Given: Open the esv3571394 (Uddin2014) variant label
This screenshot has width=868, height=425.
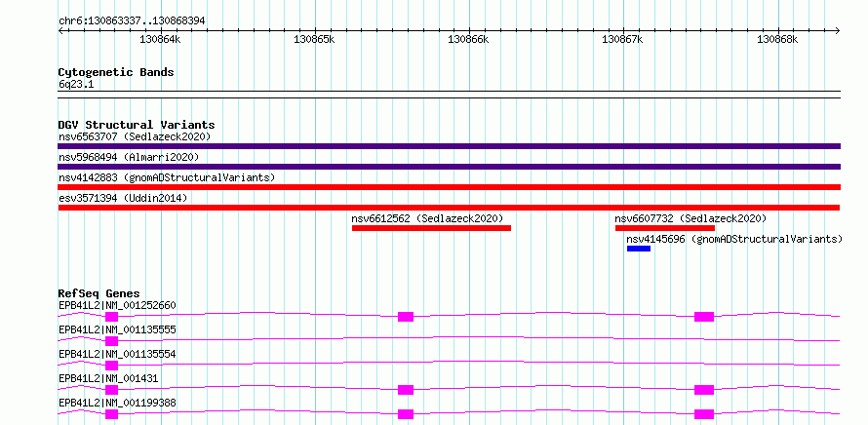Looking at the screenshot, I should [x=122, y=198].
